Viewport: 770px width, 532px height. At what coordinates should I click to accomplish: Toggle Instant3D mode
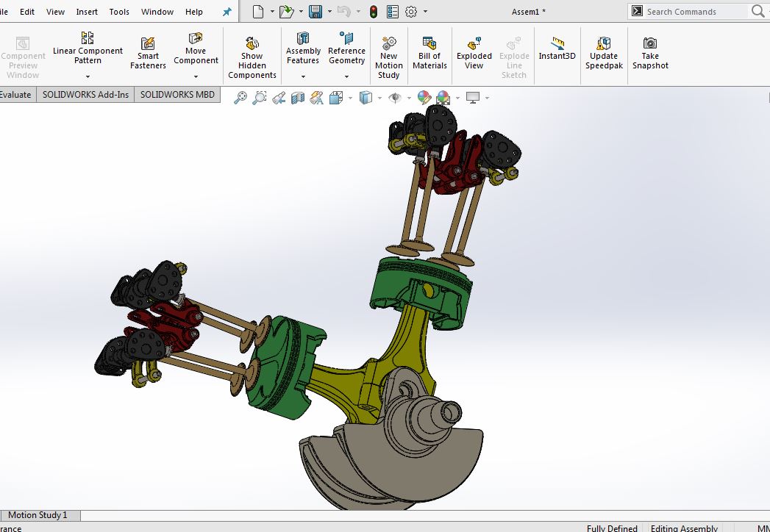557,48
